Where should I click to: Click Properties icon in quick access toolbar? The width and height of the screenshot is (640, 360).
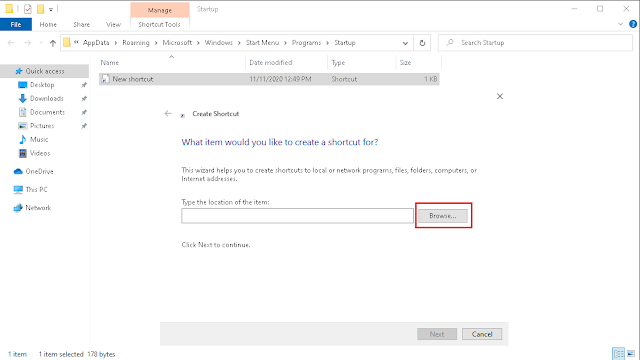[27, 9]
